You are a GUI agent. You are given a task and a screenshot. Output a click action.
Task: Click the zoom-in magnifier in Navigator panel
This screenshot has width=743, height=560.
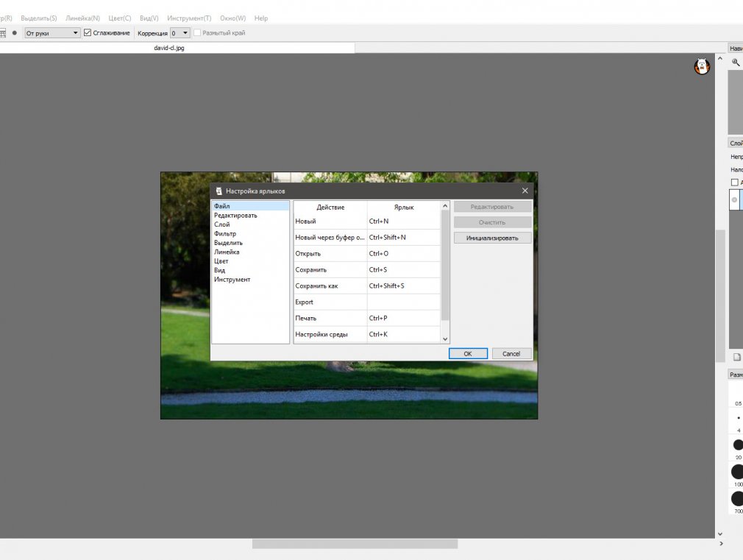tap(736, 62)
